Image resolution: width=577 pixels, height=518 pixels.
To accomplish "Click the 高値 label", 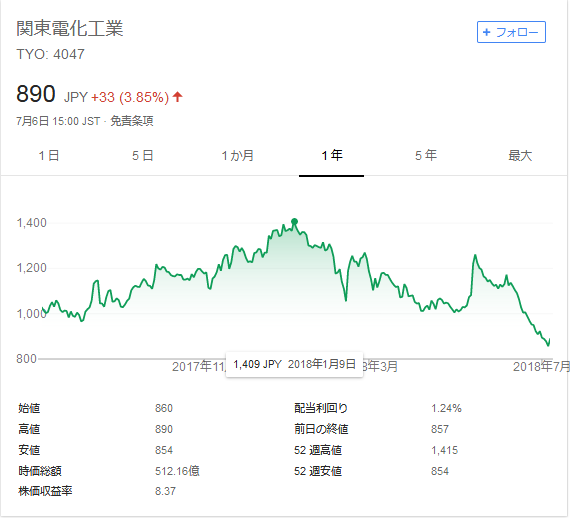I will point(29,429).
